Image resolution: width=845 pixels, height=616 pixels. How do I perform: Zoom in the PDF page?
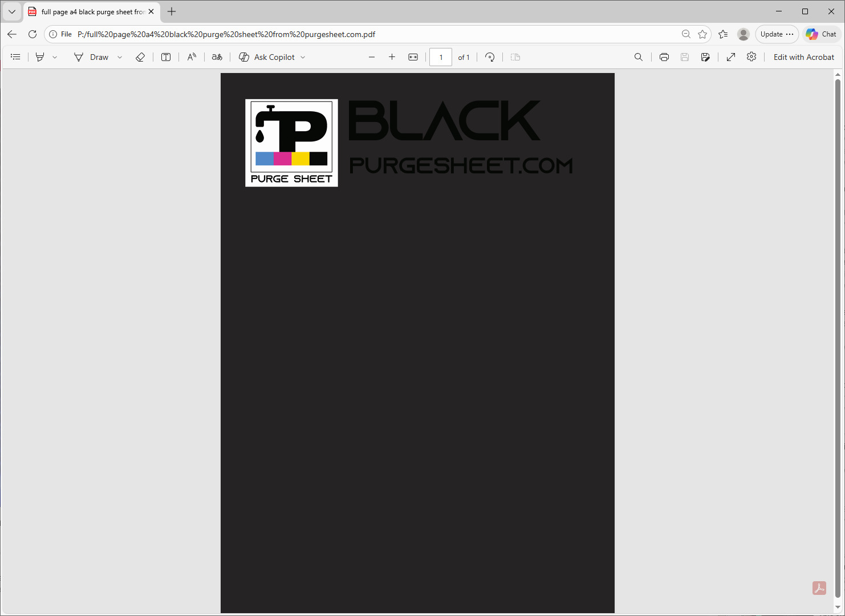(392, 57)
